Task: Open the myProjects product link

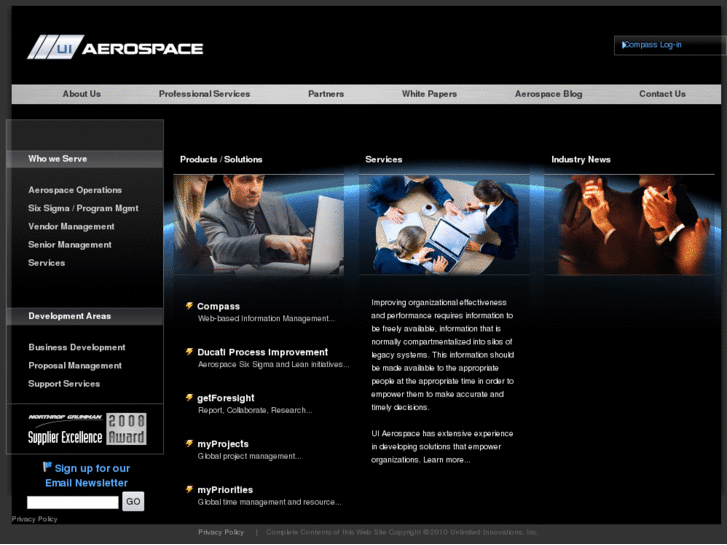Action: coord(223,444)
